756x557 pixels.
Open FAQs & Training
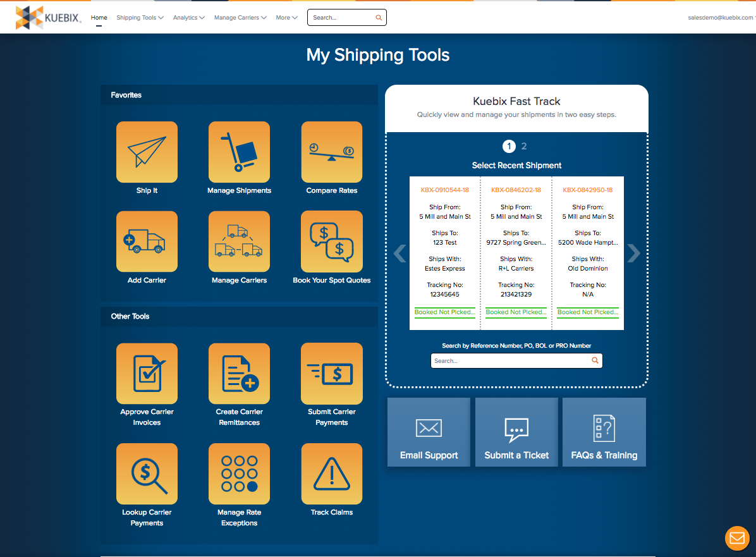point(604,432)
